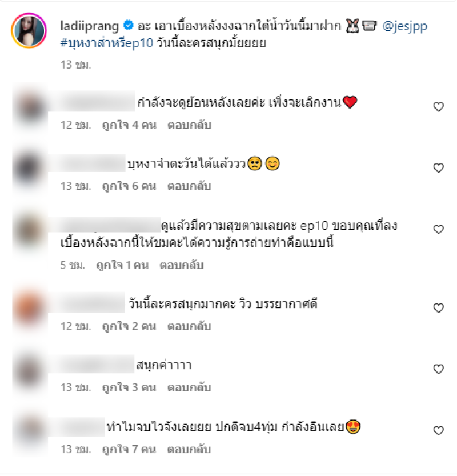Open the ladiiprang username link
The height and width of the screenshot is (476, 457).
coord(90,26)
